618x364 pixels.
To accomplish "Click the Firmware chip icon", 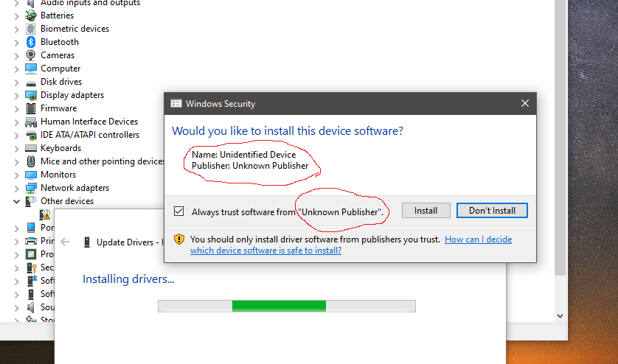I will tap(31, 108).
